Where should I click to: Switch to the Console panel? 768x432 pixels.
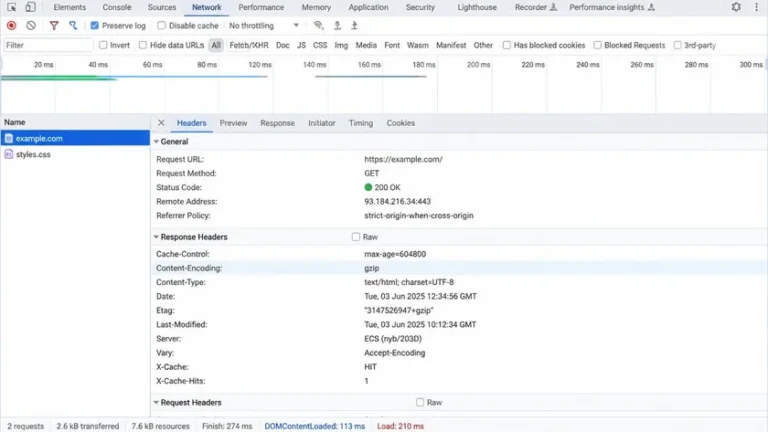coord(117,7)
